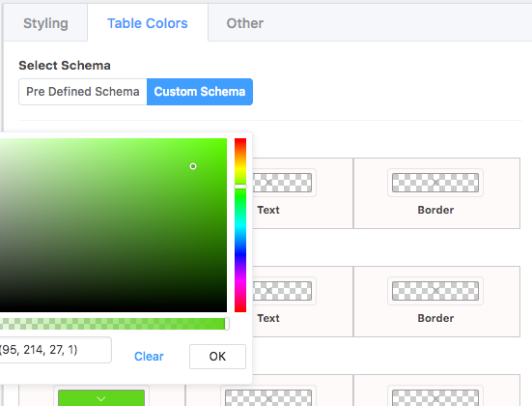Click Clear link in color picker
The height and width of the screenshot is (406, 532).
[x=149, y=356]
